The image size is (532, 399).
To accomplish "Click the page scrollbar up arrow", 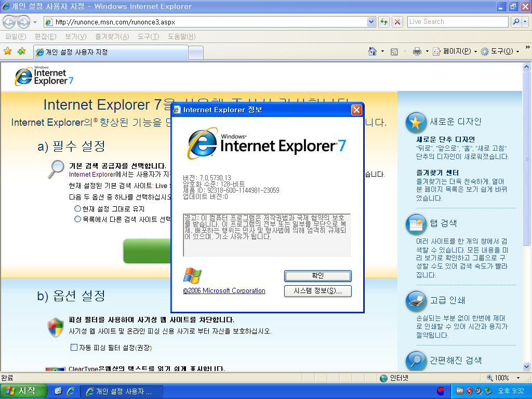I will pyautogui.click(x=526, y=67).
